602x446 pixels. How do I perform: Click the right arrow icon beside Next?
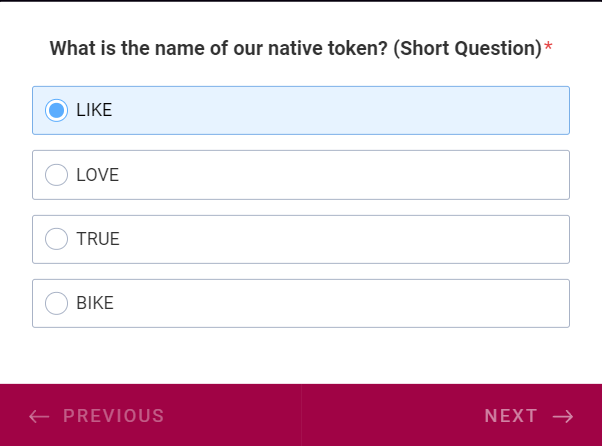tap(563, 416)
